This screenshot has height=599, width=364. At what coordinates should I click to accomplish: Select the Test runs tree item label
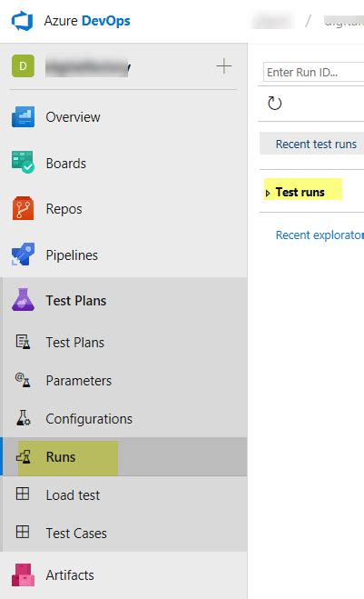coord(300,192)
